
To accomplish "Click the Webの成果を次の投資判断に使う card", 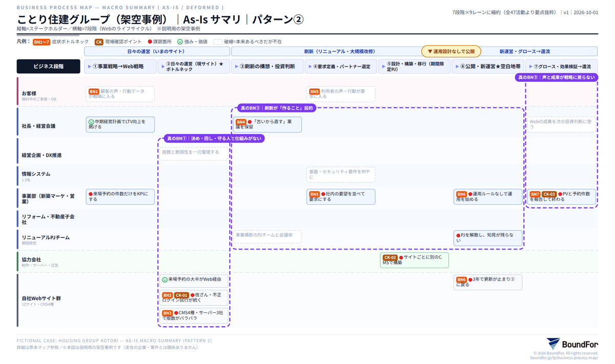I will (x=562, y=124).
